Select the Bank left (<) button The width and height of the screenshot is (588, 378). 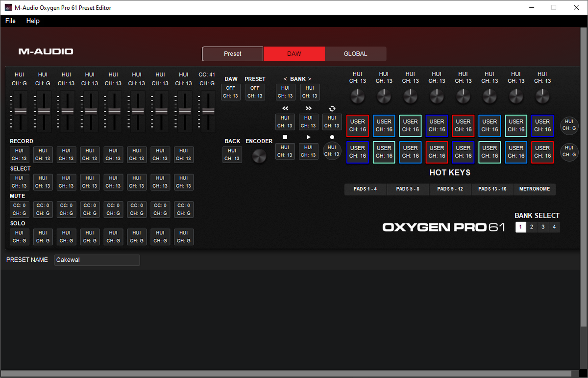click(x=285, y=92)
